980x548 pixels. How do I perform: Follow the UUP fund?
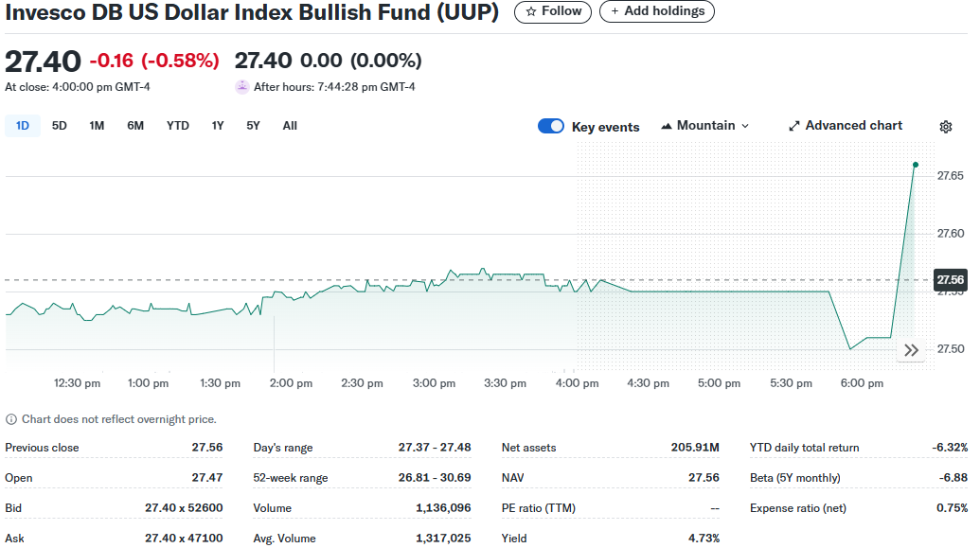[x=553, y=11]
